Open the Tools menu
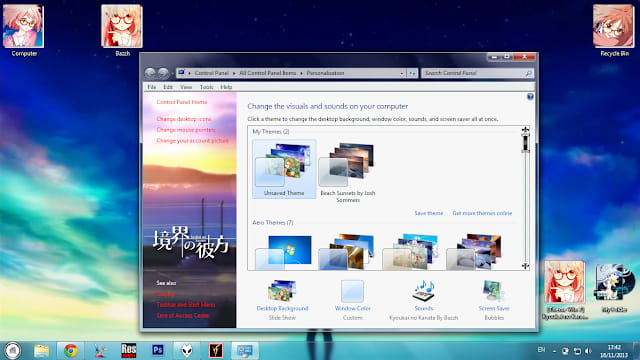 click(x=206, y=87)
